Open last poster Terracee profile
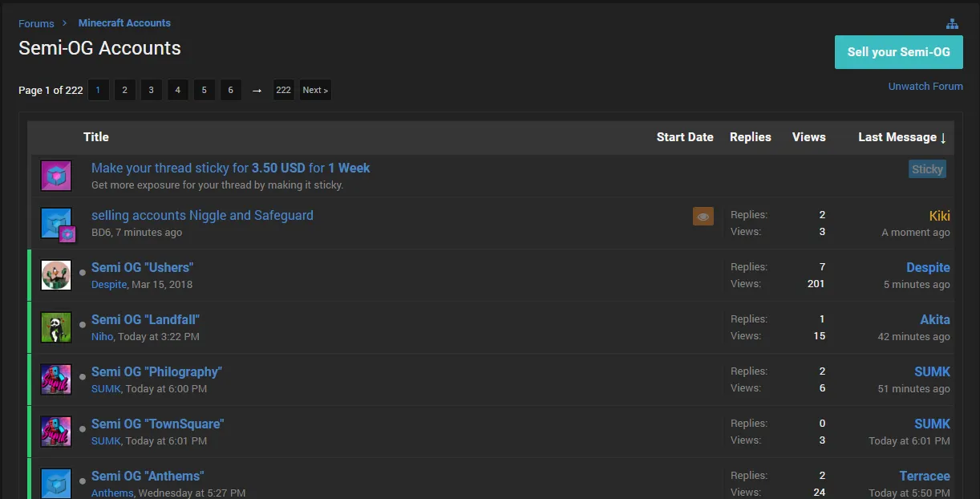 click(925, 476)
